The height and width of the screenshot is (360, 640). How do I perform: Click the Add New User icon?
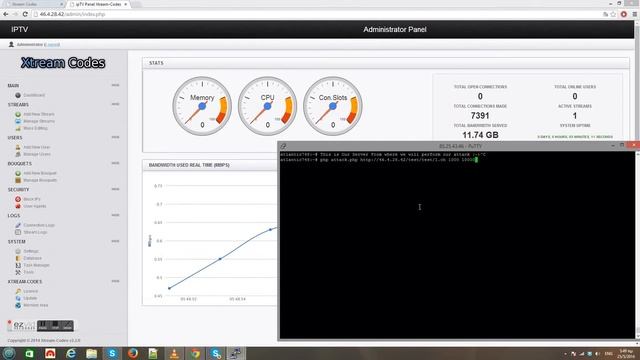tap(18, 147)
